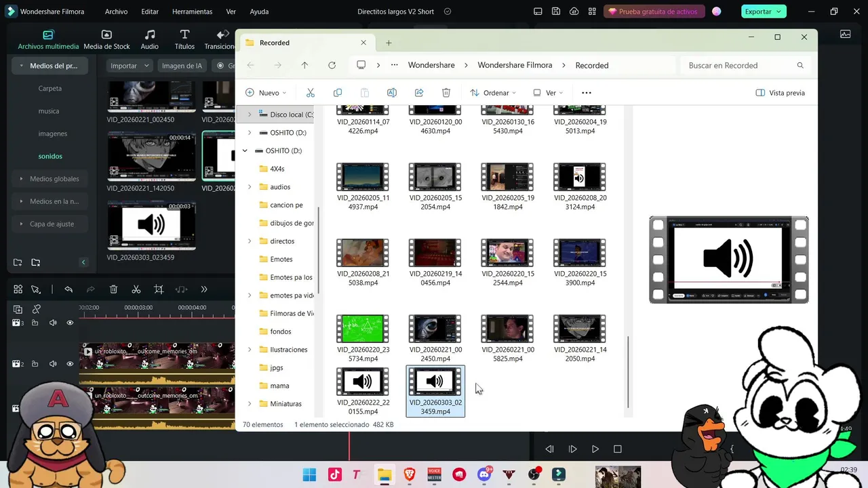Click the layout switch icon in Filmora title bar
The width and height of the screenshot is (868, 488).
[538, 12]
